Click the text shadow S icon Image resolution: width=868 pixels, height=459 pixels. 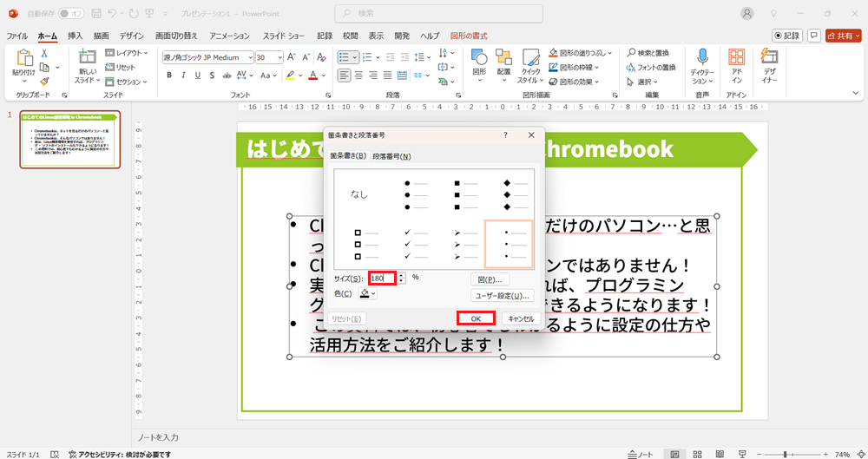(212, 75)
